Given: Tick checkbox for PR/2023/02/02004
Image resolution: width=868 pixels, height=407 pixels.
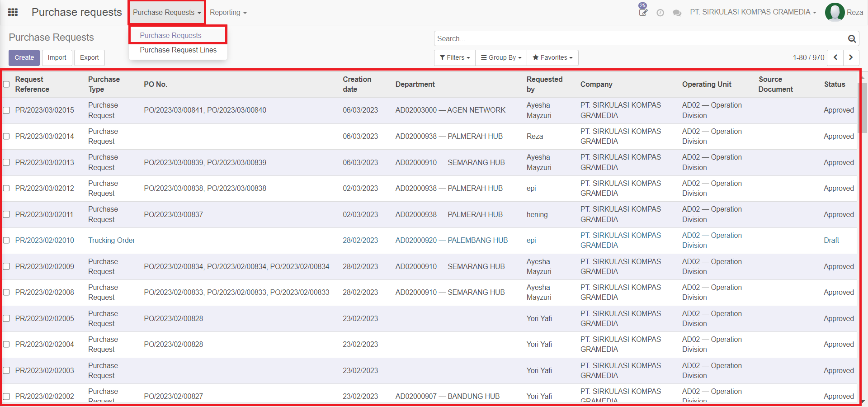Looking at the screenshot, I should [x=6, y=344].
